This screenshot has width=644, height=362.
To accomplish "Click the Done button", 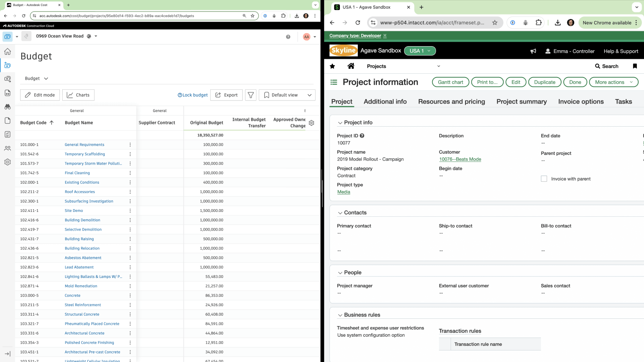I will [x=575, y=82].
